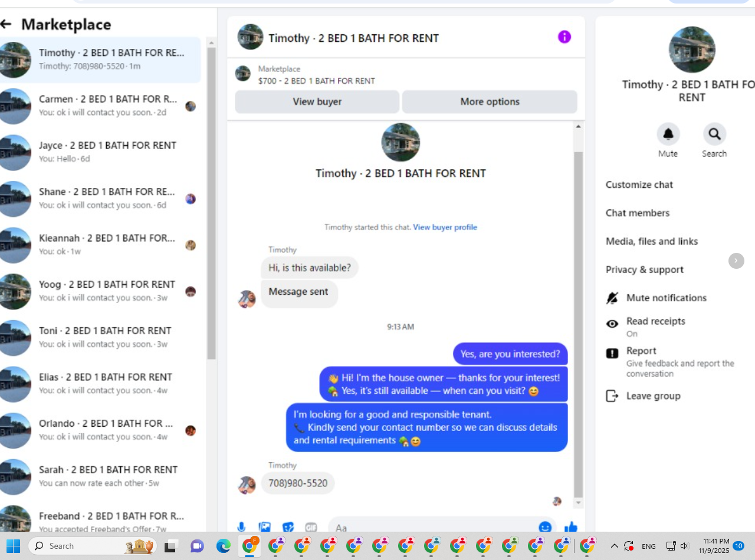This screenshot has width=755, height=560.
Task: Open volume control in system tray
Action: [x=685, y=546]
